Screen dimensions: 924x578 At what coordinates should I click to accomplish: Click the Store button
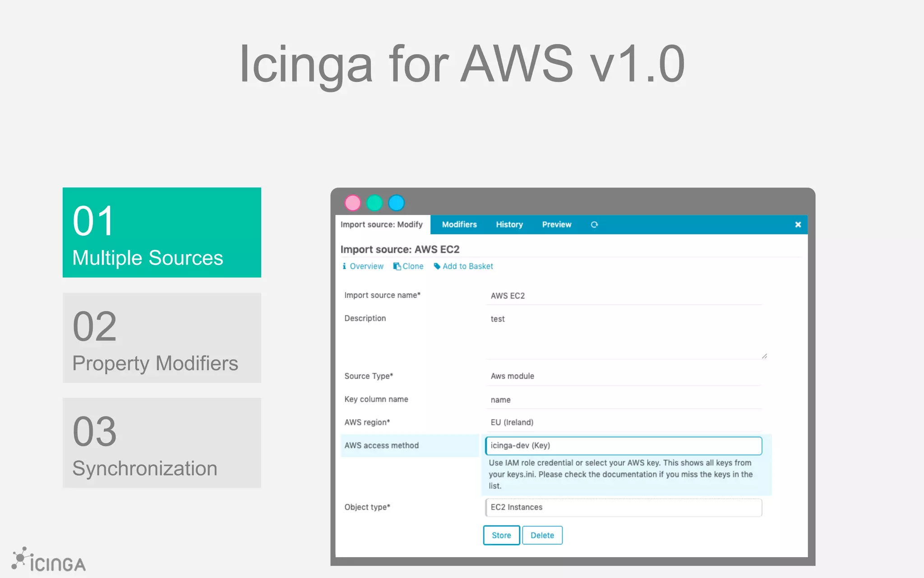501,535
